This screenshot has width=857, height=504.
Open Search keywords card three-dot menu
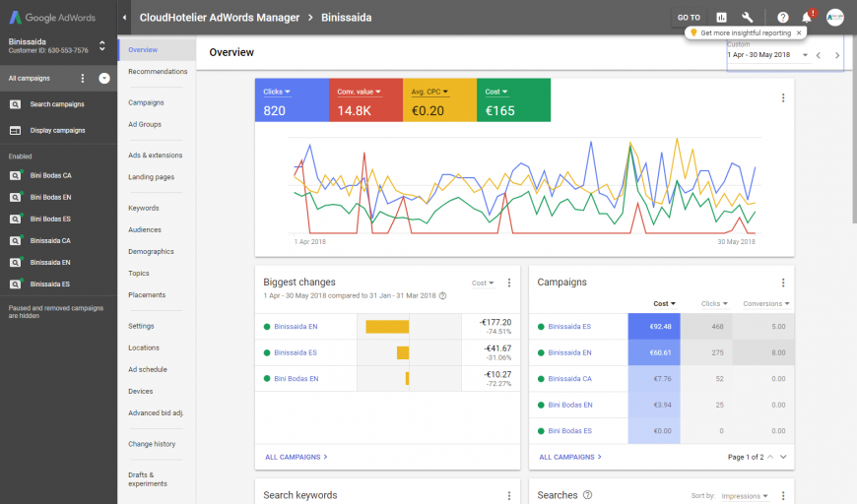click(x=509, y=496)
